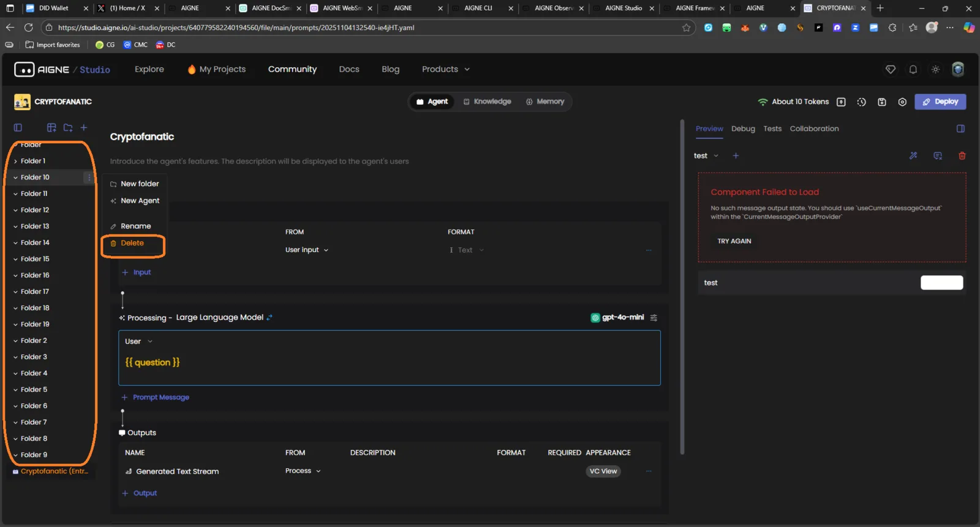The image size is (980, 527).
Task: Collapse Folder 11 chevron
Action: click(x=15, y=194)
